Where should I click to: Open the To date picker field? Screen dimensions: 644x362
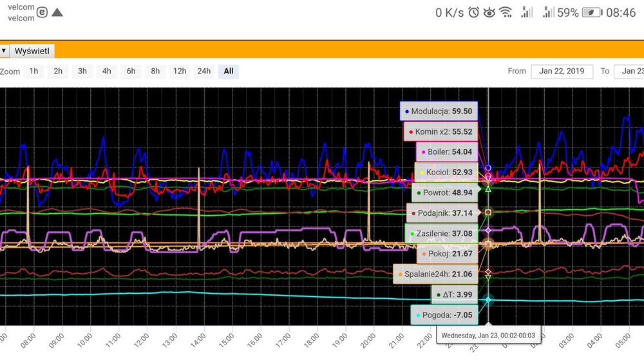tap(629, 71)
